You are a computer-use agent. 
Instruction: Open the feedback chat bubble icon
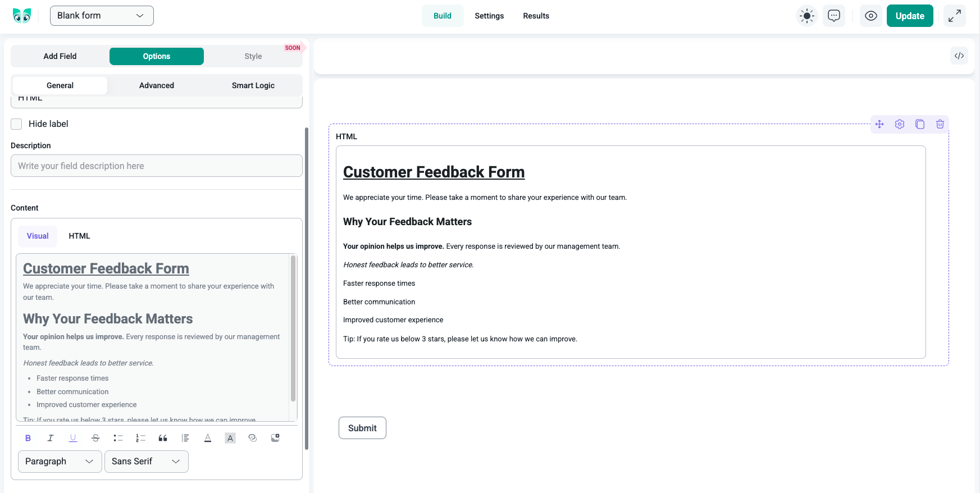coord(834,16)
